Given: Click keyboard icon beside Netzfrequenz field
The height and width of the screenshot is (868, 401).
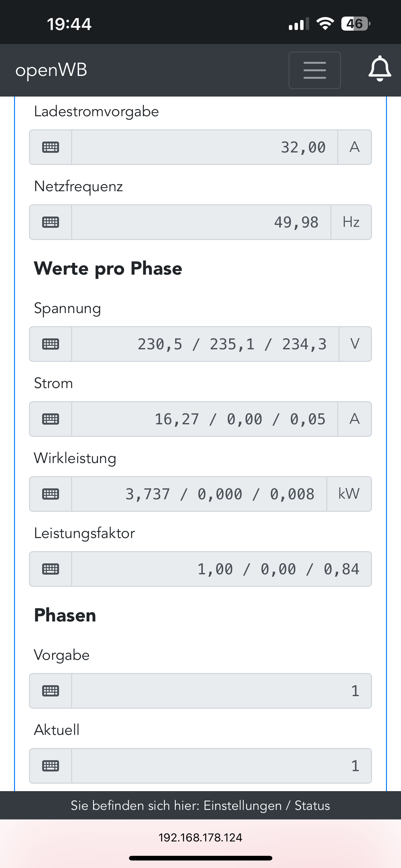Looking at the screenshot, I should 51,222.
